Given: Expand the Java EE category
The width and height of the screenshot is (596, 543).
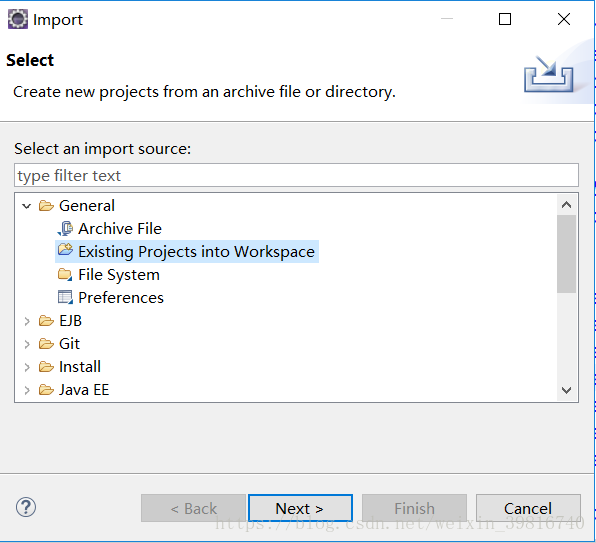Looking at the screenshot, I should tap(27, 390).
